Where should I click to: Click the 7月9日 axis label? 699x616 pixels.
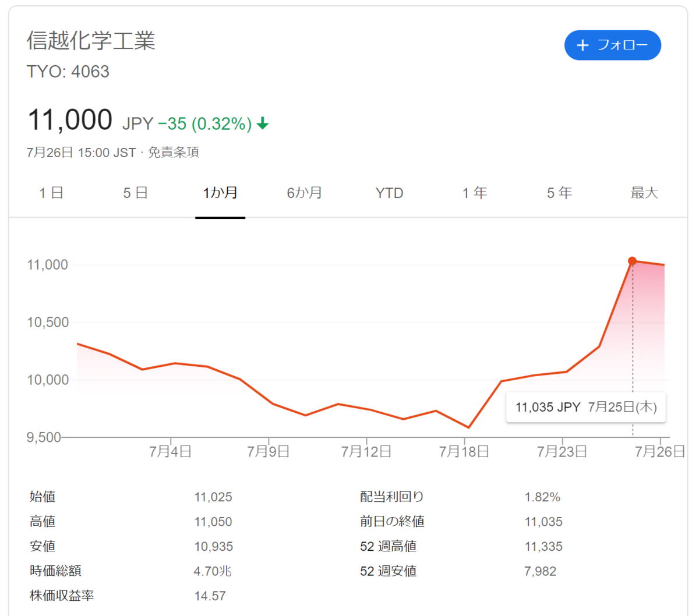pyautogui.click(x=268, y=452)
